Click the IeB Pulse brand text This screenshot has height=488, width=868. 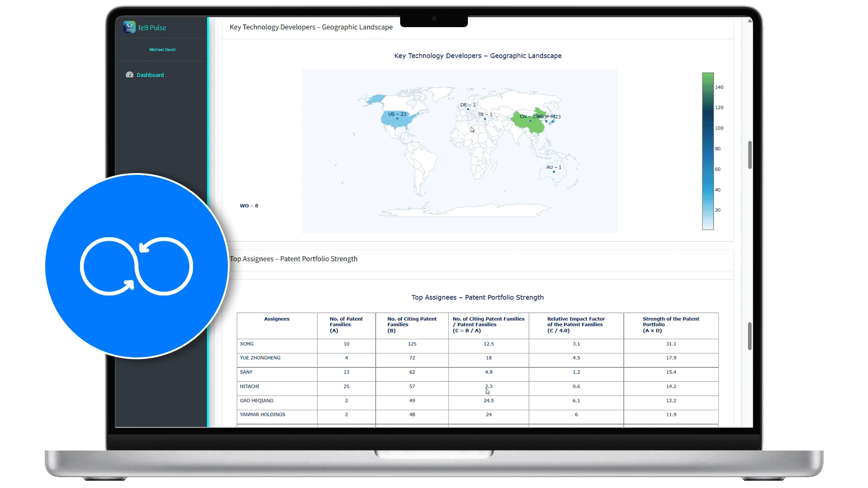(152, 28)
